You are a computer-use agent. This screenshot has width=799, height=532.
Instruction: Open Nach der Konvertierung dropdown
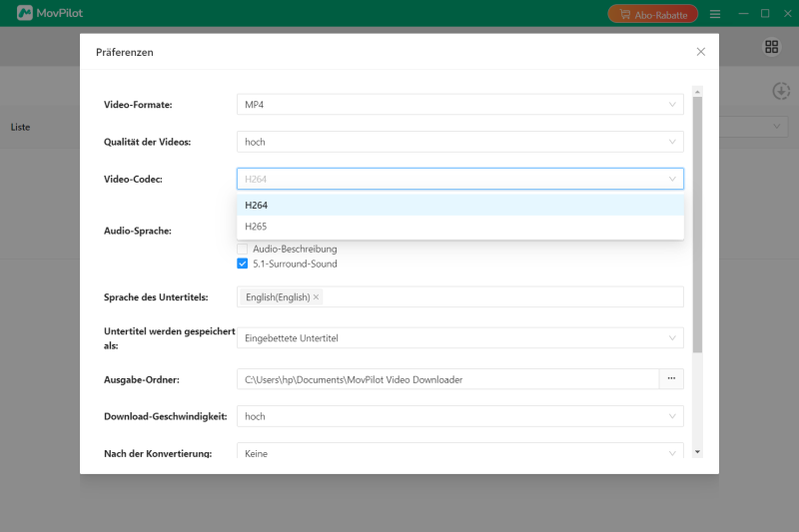(460, 452)
